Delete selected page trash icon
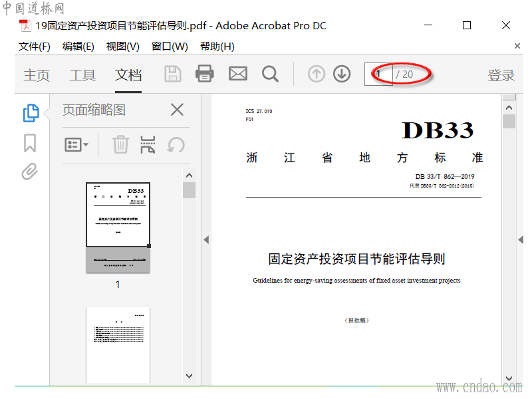The height and width of the screenshot is (399, 532). pos(120,144)
